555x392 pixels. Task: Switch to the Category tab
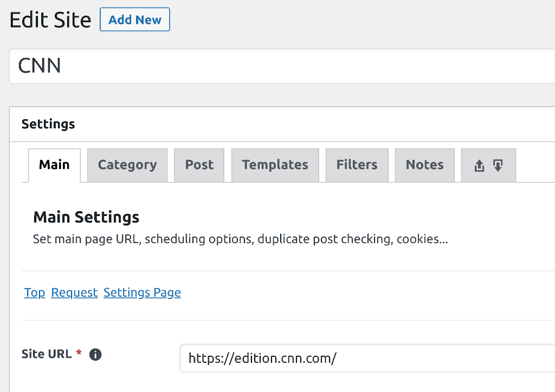coord(127,165)
